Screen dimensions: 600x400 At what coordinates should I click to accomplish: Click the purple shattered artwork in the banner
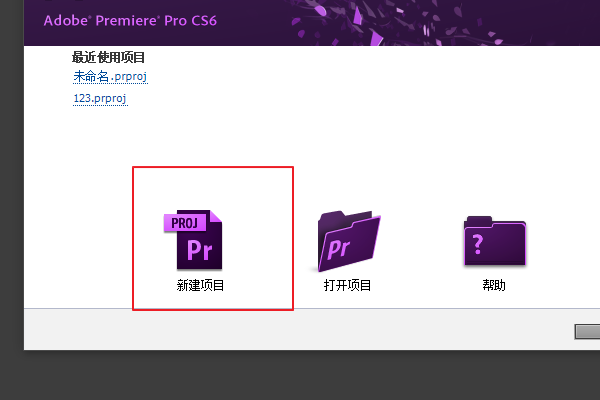coord(402,22)
